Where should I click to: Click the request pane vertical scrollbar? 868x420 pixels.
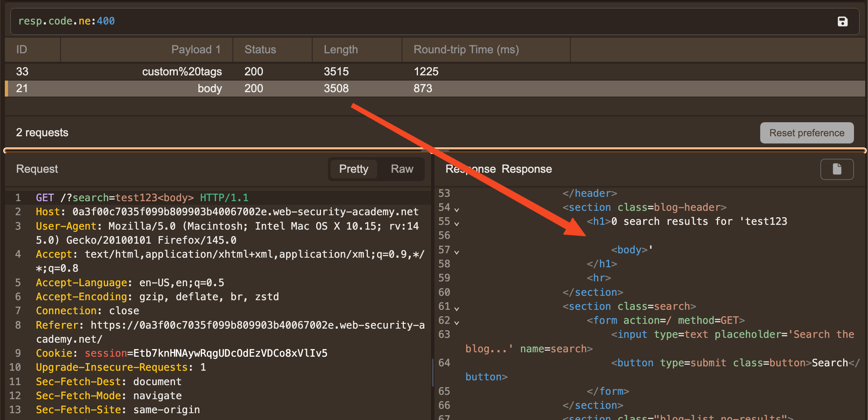point(432,373)
